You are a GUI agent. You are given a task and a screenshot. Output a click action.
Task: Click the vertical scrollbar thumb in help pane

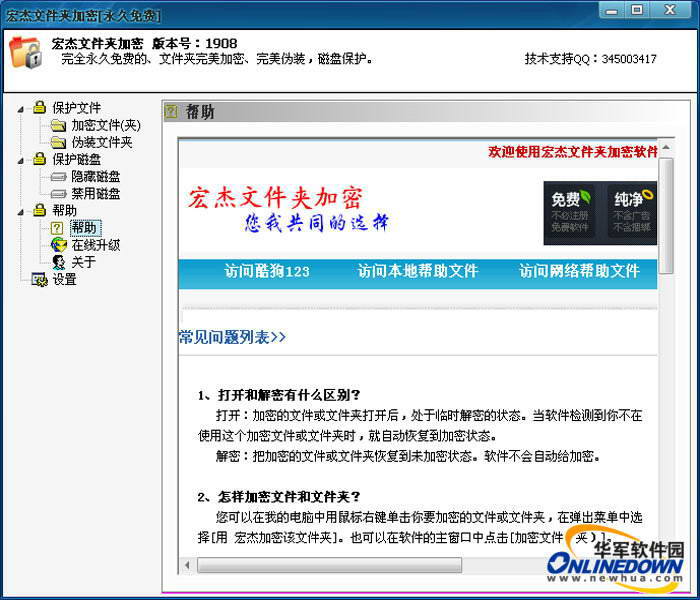point(666,216)
